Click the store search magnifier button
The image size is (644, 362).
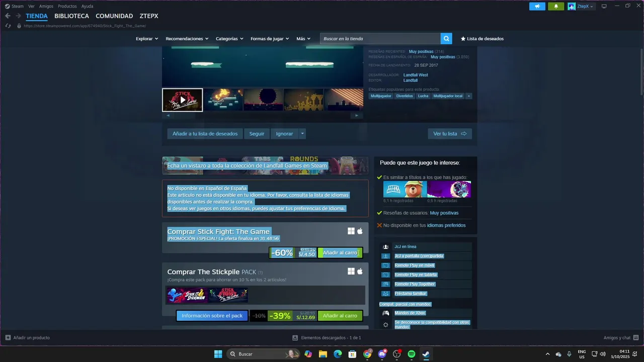click(x=446, y=39)
